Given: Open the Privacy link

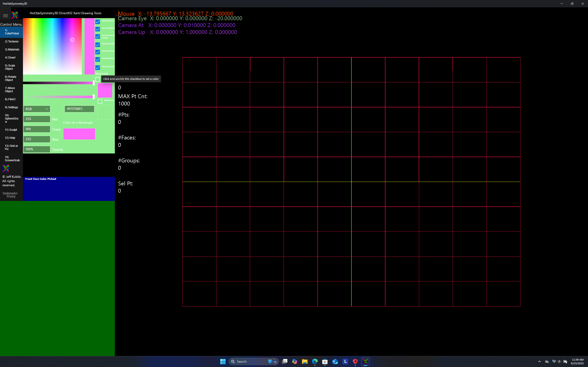Looking at the screenshot, I should pos(11,196).
